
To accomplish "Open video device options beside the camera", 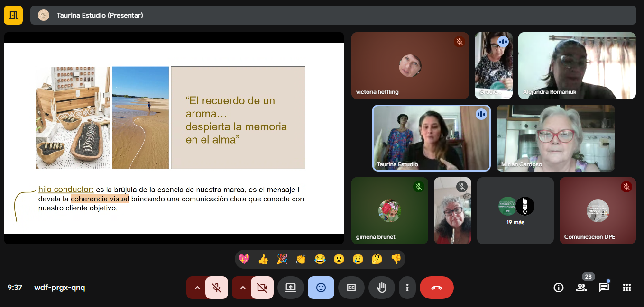I will pyautogui.click(x=243, y=287).
